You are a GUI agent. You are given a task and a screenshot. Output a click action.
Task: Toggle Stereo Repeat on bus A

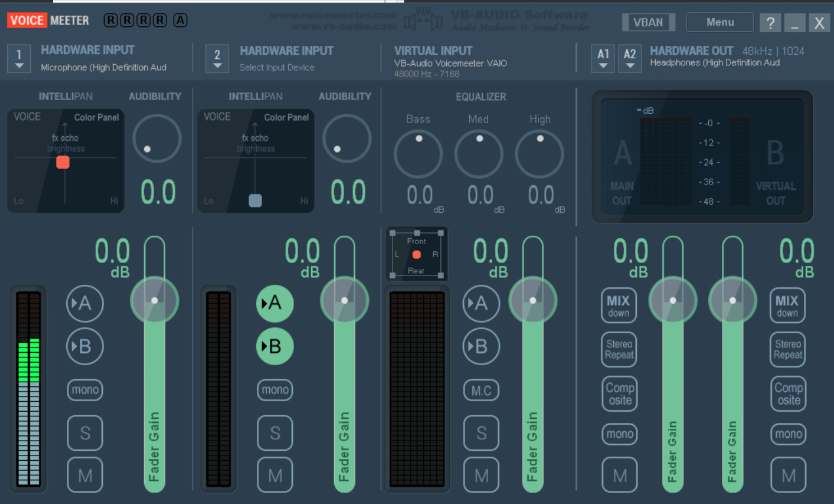click(619, 350)
